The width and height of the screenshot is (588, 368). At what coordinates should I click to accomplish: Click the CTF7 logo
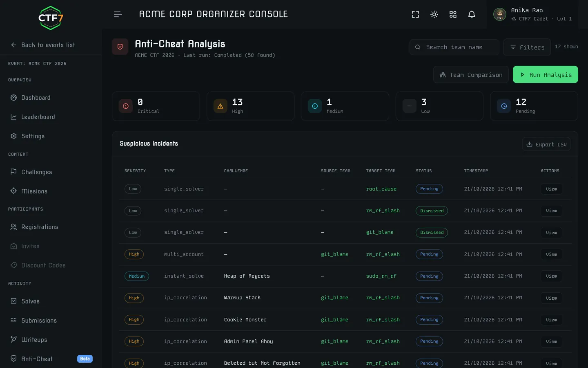[x=51, y=18]
